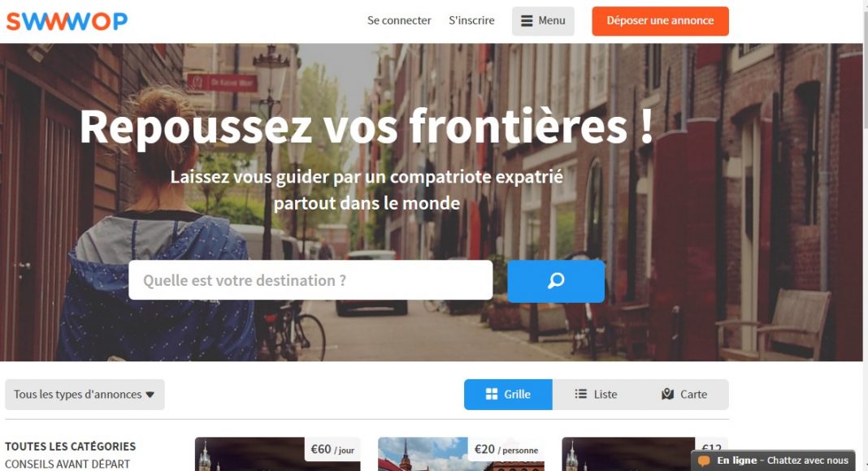Open Conseils avant départ category

pyautogui.click(x=67, y=464)
